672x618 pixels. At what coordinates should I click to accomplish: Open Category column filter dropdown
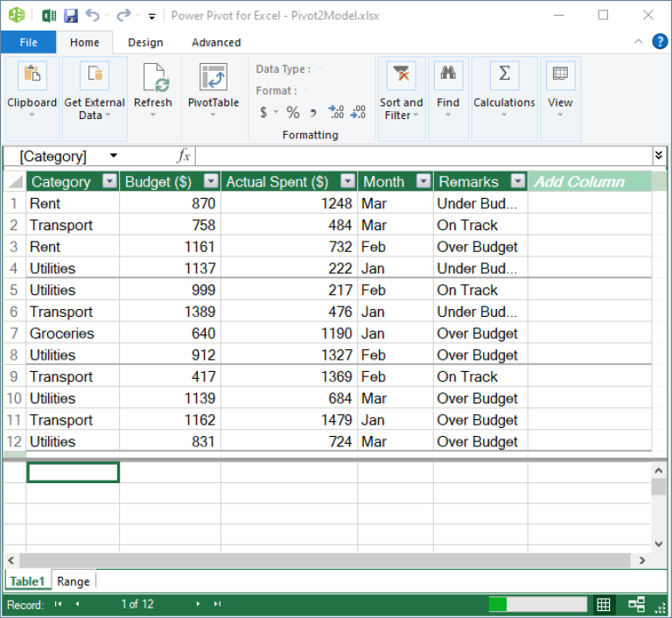tap(109, 182)
